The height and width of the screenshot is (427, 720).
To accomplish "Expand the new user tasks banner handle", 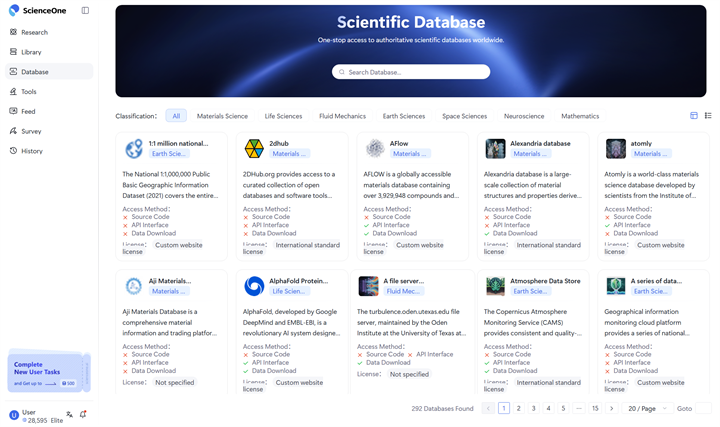I will [88, 372].
